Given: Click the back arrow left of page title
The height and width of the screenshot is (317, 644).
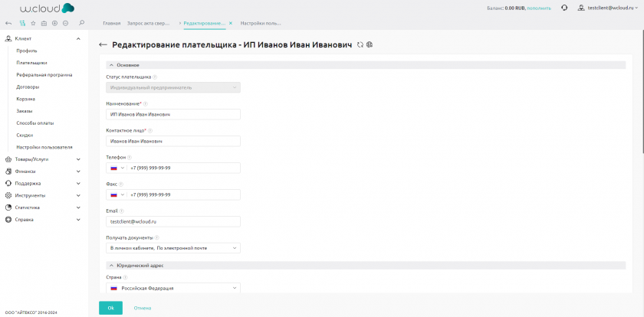Looking at the screenshot, I should click(x=103, y=45).
